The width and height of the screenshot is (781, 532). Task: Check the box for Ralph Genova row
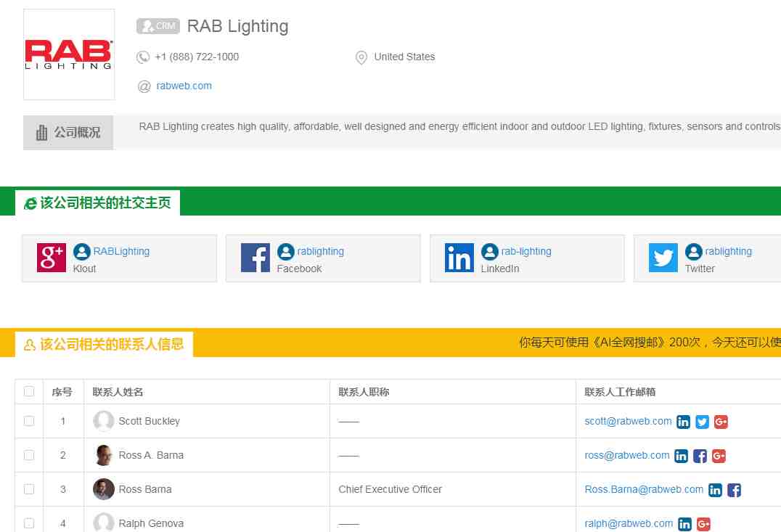click(29, 523)
